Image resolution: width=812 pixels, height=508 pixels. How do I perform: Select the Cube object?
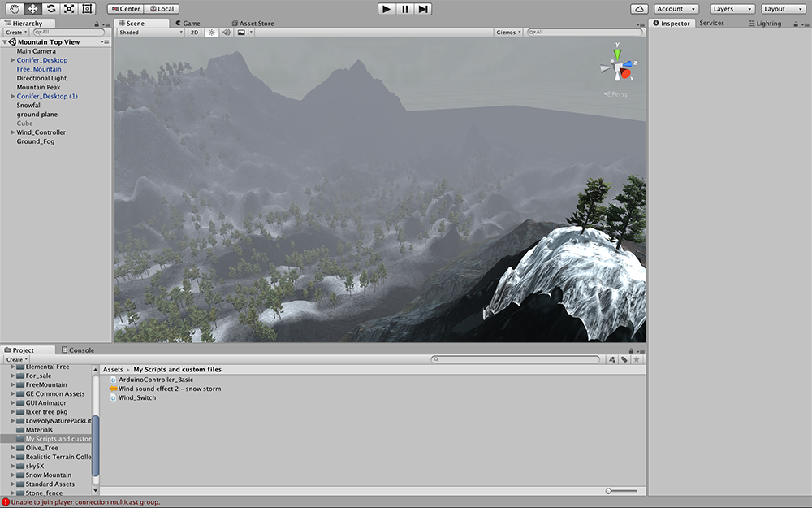pyautogui.click(x=24, y=124)
